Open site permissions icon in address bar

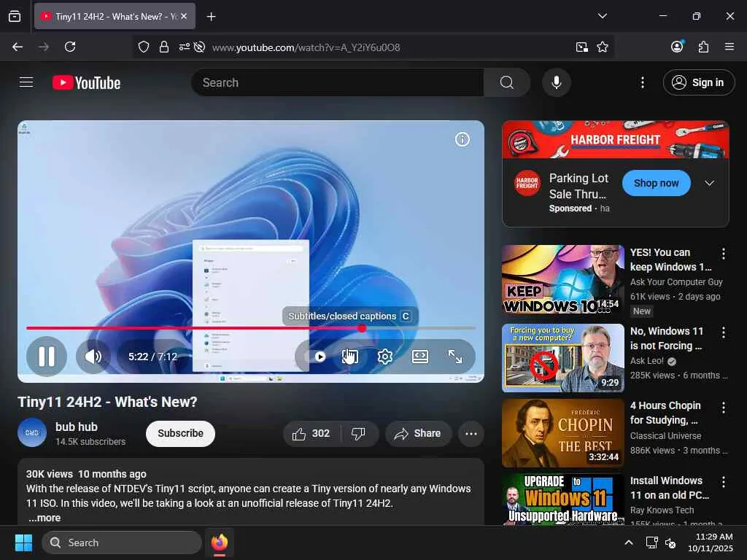[x=185, y=47]
